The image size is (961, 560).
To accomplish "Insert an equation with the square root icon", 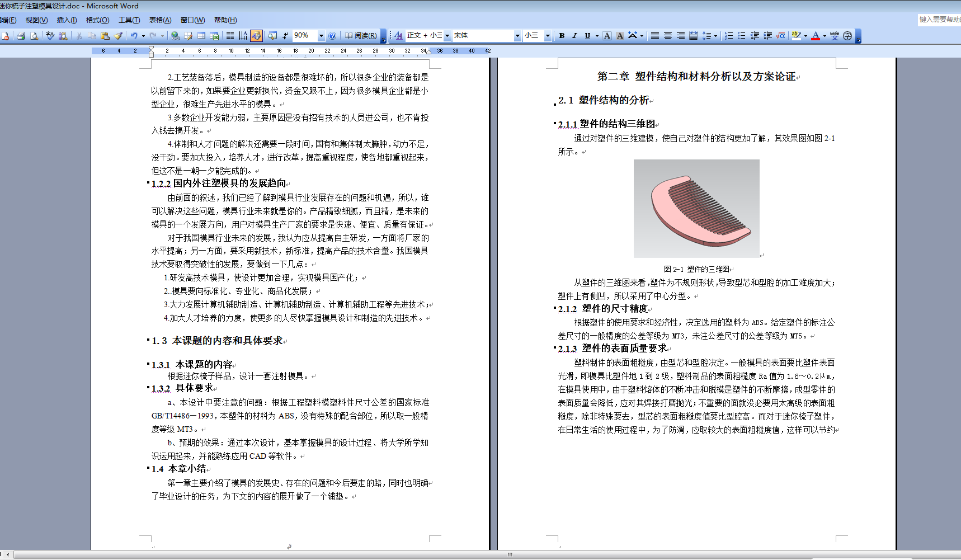I will click(x=781, y=36).
